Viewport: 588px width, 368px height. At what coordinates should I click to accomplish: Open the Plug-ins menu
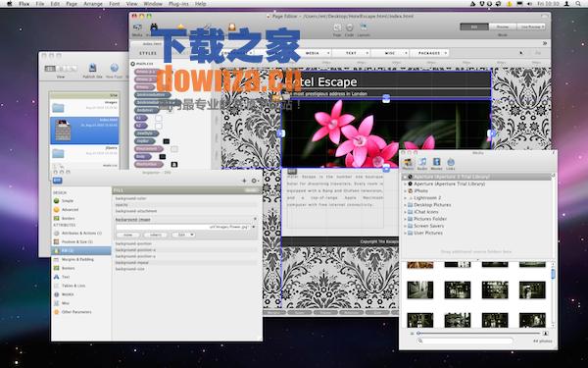tap(178, 4)
